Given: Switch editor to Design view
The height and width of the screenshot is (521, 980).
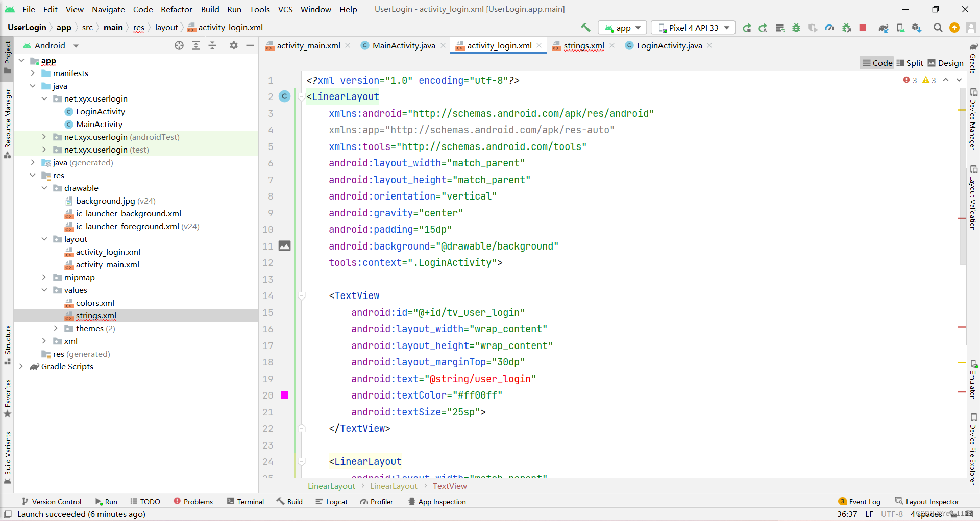Looking at the screenshot, I should click(x=946, y=63).
